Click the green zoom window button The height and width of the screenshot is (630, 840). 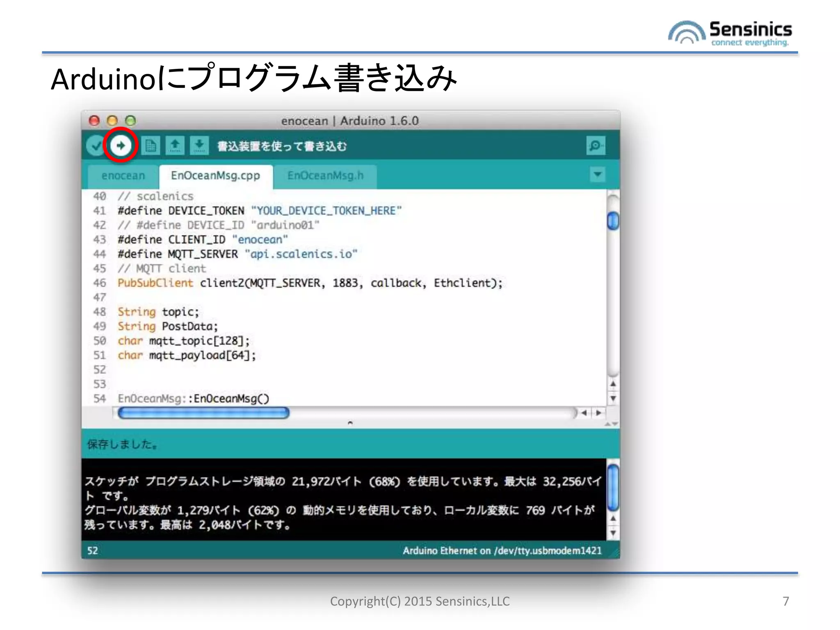pyautogui.click(x=130, y=121)
